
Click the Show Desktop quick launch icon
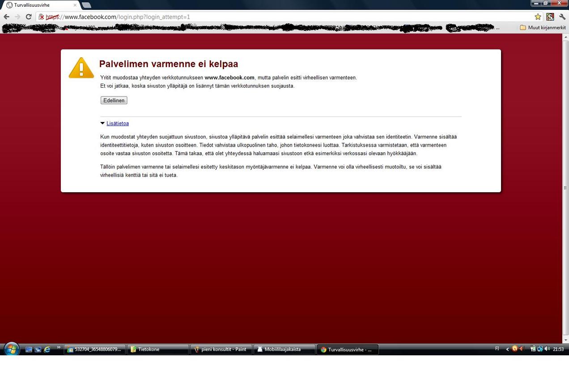coord(29,350)
